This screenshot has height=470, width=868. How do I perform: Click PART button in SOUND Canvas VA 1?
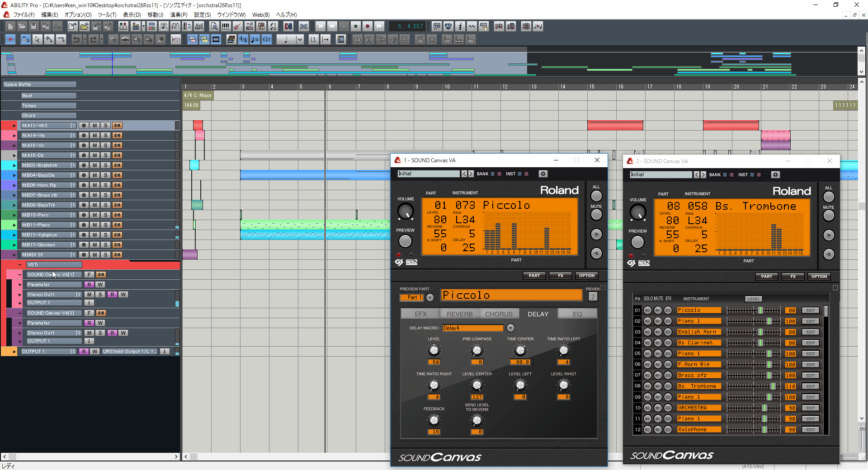[x=534, y=276]
